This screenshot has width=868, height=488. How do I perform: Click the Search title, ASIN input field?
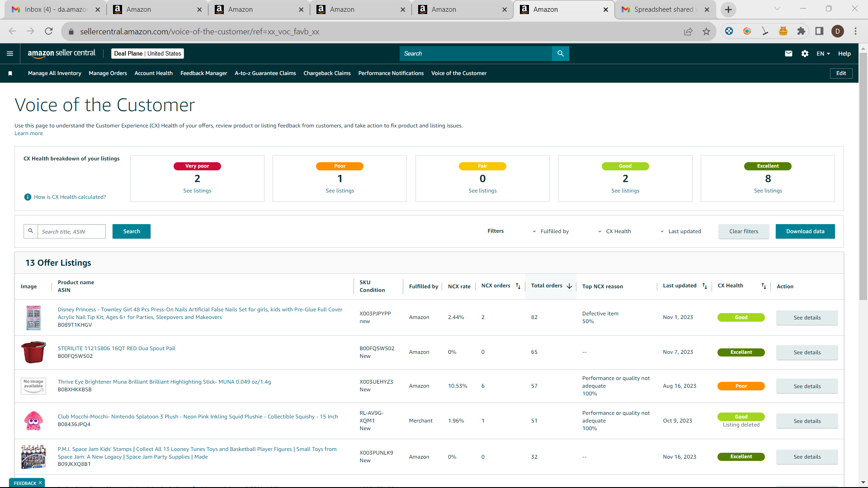pyautogui.click(x=71, y=231)
